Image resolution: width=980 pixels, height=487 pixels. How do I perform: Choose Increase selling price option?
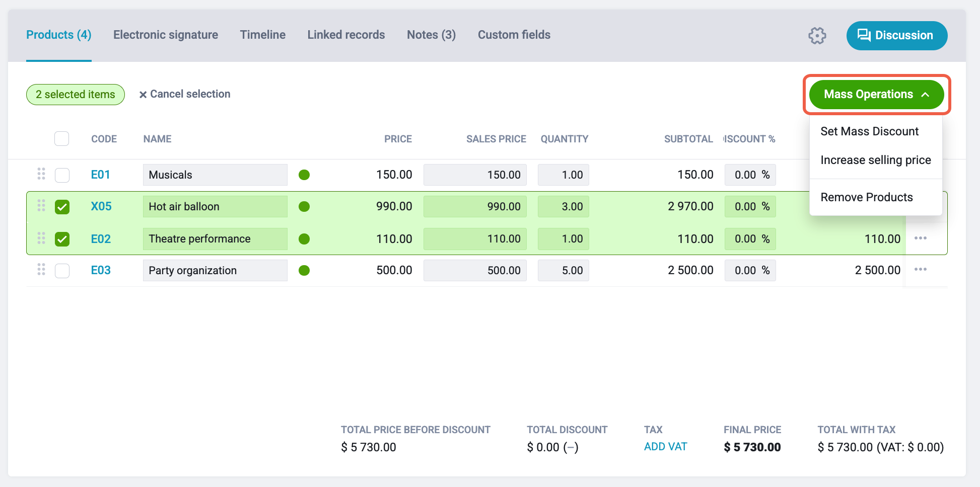[x=875, y=160]
